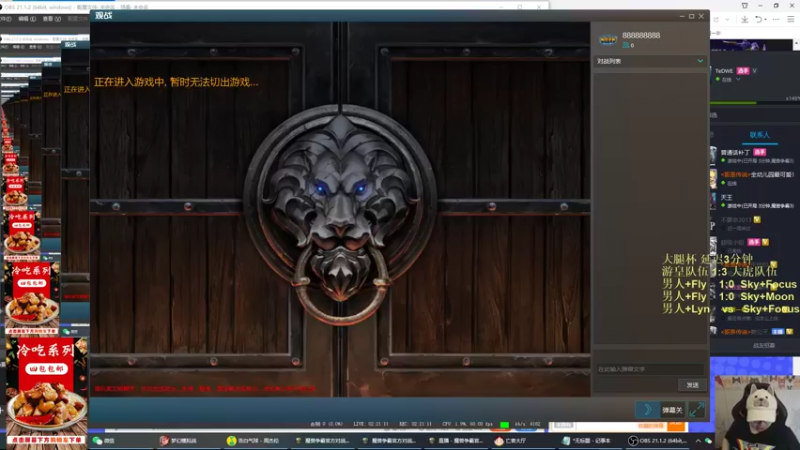Expand the online status dropdown under TeDWE

738,80
